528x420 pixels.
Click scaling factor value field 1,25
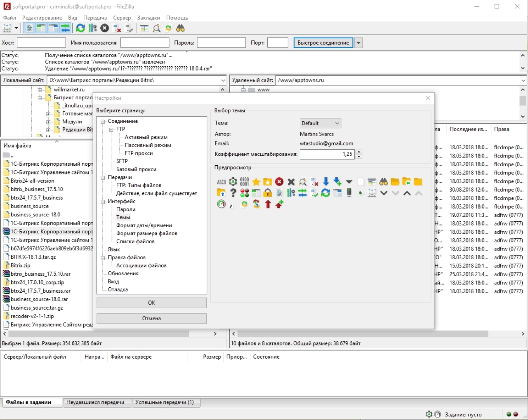327,154
